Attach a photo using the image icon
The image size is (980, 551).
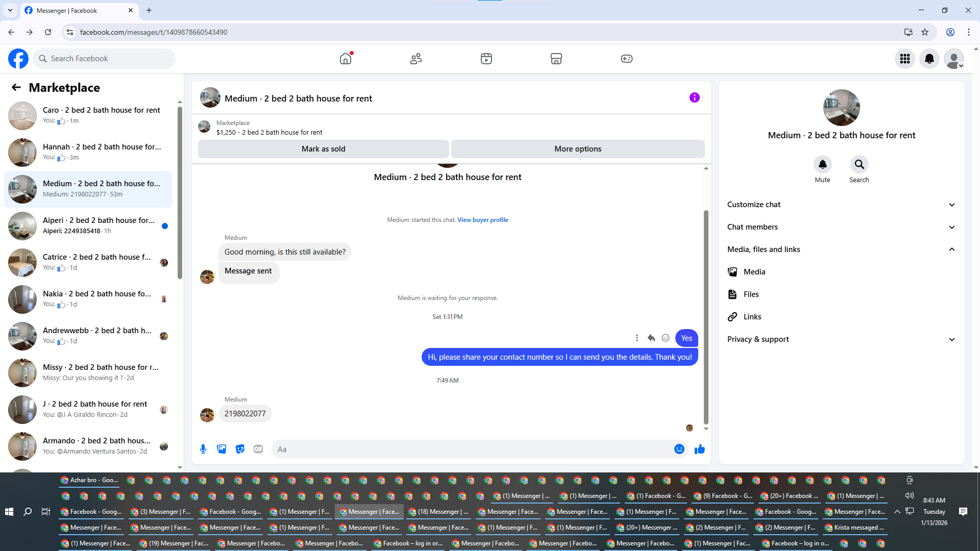pyautogui.click(x=222, y=449)
